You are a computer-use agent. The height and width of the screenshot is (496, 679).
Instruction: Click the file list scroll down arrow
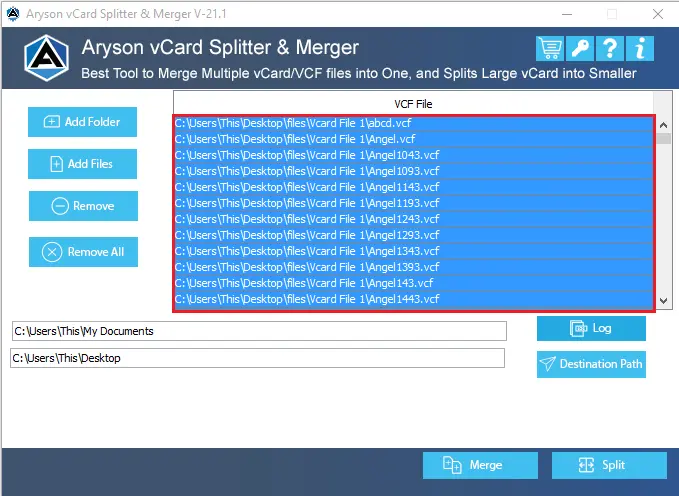663,301
